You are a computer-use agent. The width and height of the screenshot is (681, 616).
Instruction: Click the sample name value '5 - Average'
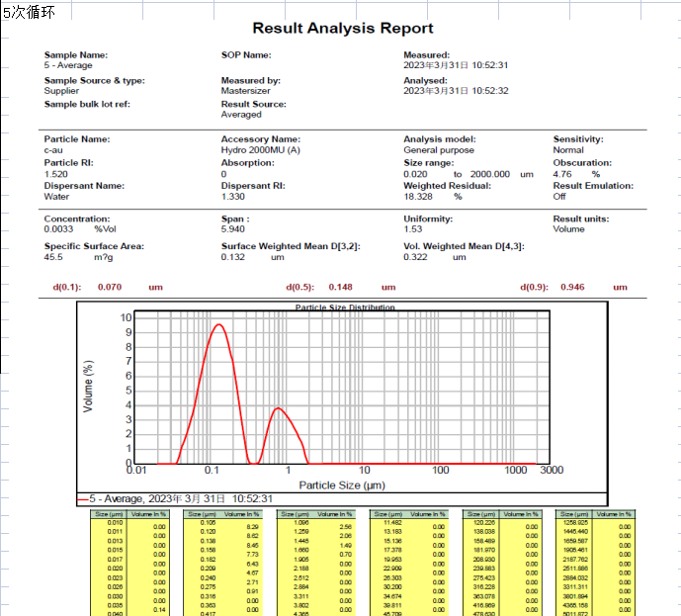click(68, 65)
